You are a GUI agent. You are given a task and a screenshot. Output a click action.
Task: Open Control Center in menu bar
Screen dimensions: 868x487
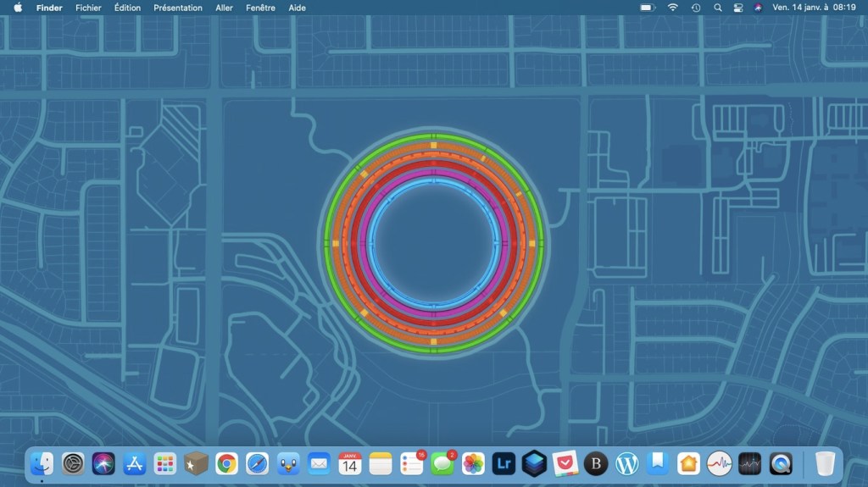pos(737,8)
